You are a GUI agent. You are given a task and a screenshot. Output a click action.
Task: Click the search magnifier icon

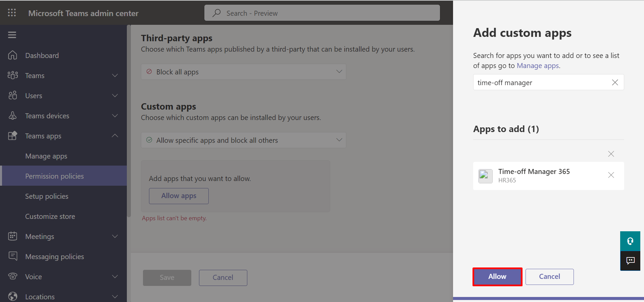pyautogui.click(x=216, y=13)
